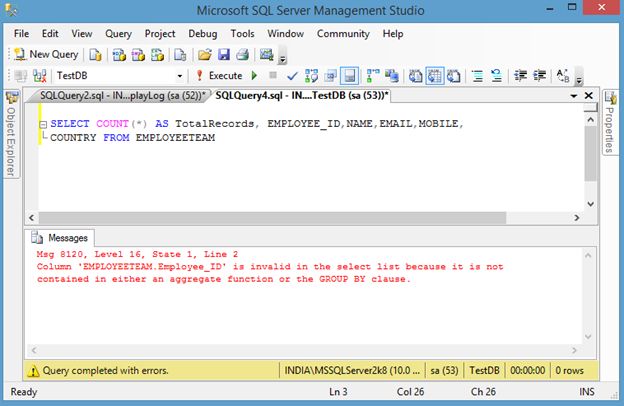Open SQL Server Compact Query icon

[x=180, y=55]
